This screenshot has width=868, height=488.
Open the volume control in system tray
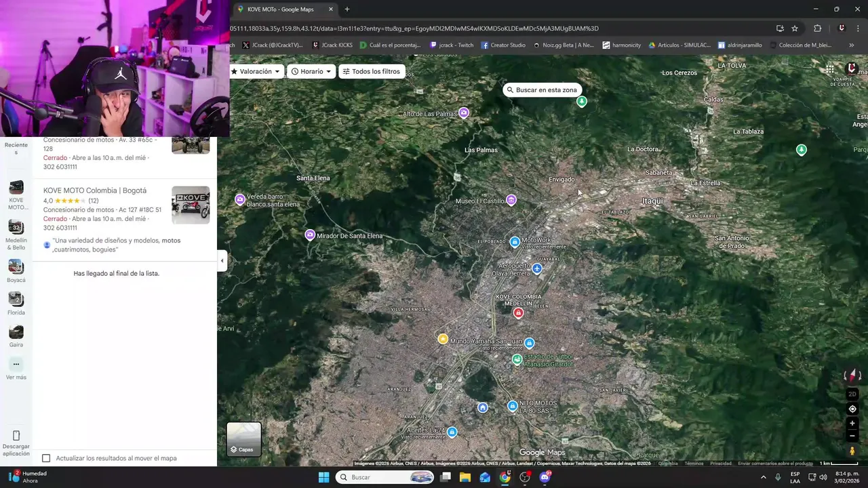823,477
